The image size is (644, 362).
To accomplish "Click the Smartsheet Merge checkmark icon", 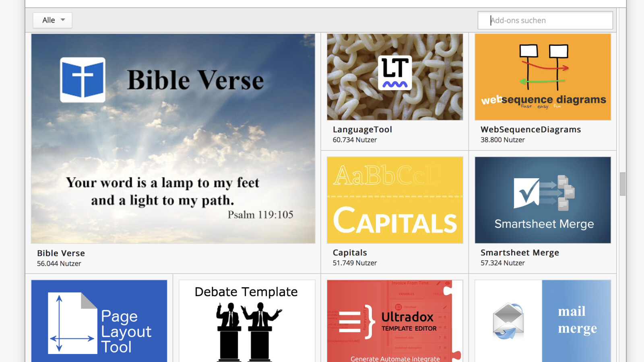I will pos(527,193).
